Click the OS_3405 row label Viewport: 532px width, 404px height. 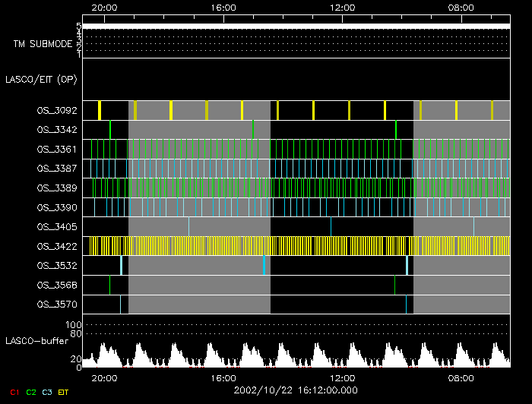[56, 226]
